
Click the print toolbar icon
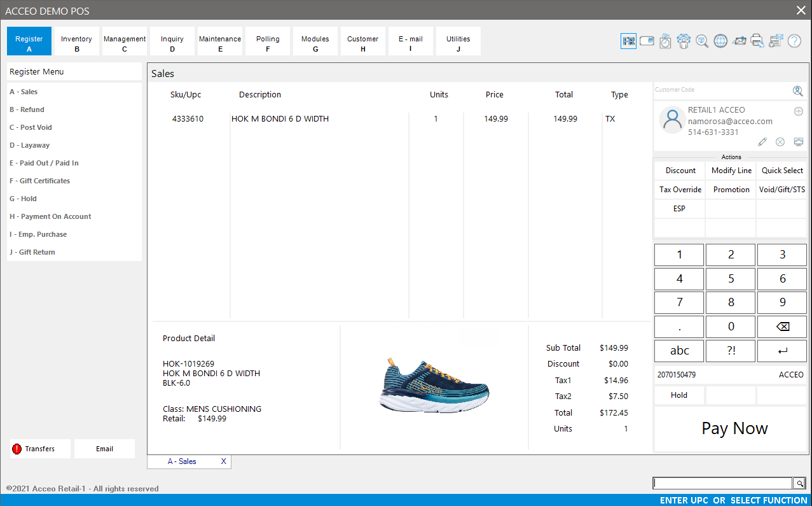click(757, 41)
